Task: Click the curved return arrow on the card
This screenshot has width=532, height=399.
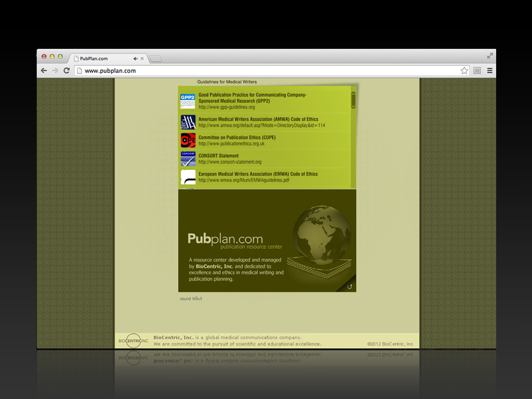Action: coord(350,287)
